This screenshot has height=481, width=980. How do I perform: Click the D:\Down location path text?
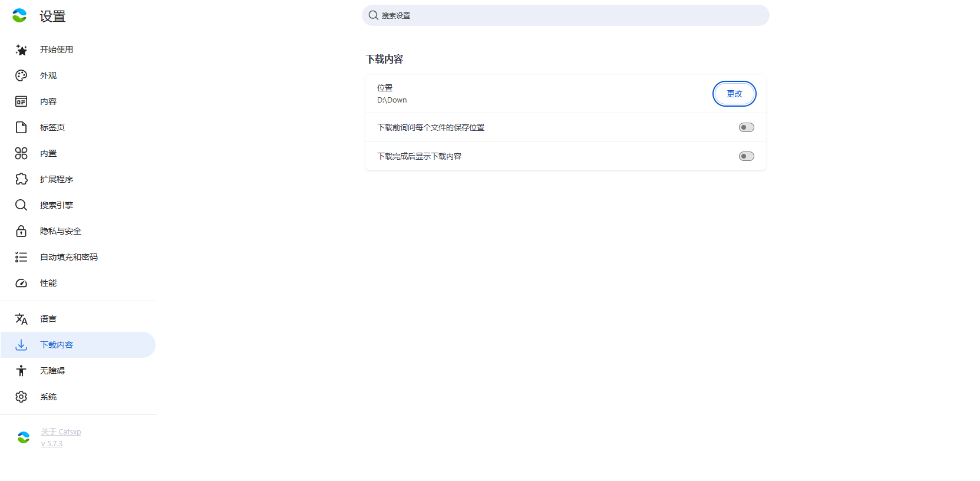point(392,100)
